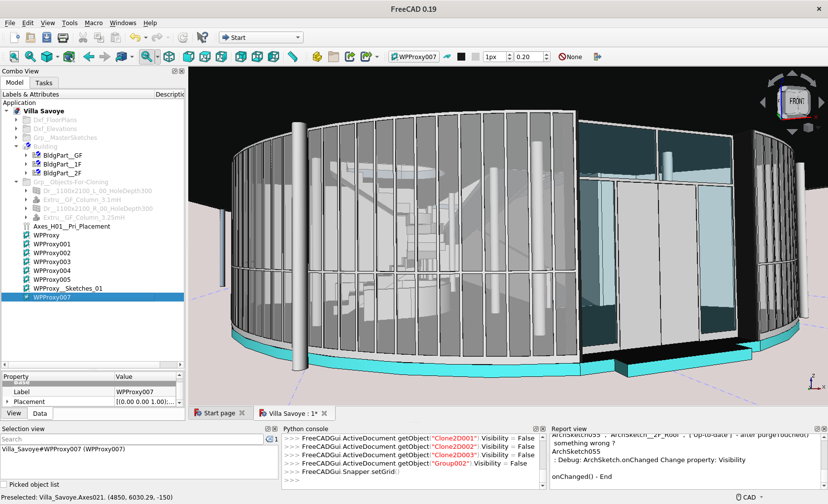Open the zoom mode dropdown arrow
Image resolution: width=828 pixels, height=504 pixels.
pos(157,57)
